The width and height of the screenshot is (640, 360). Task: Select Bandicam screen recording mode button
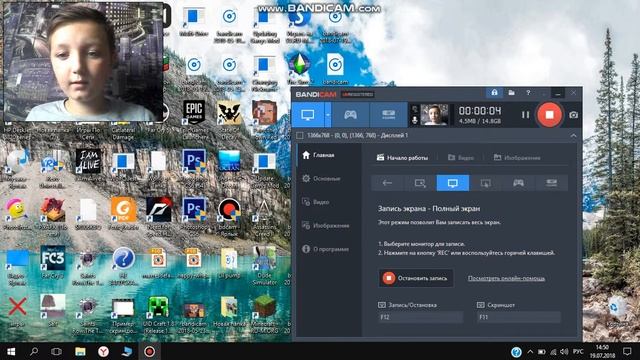tap(308, 115)
